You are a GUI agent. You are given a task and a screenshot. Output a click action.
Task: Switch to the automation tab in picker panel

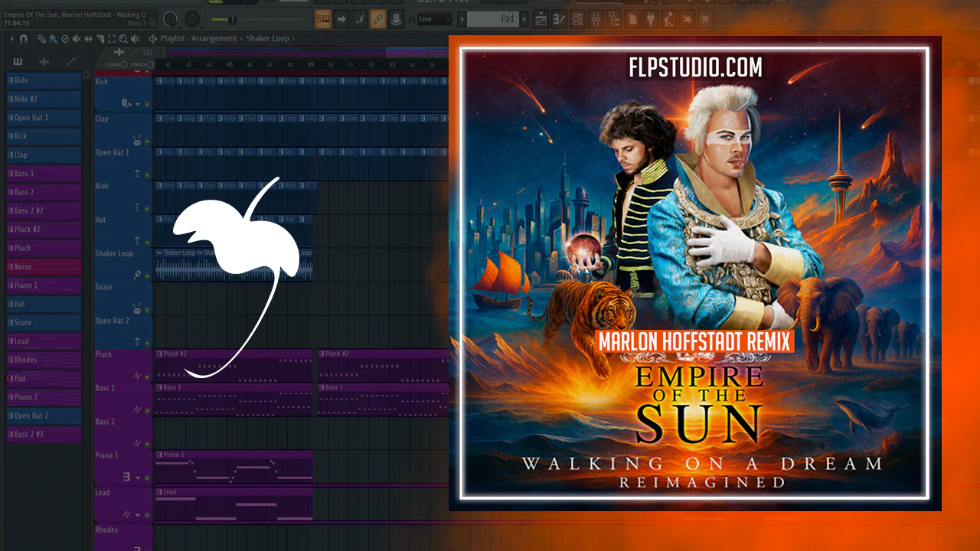pos(70,62)
